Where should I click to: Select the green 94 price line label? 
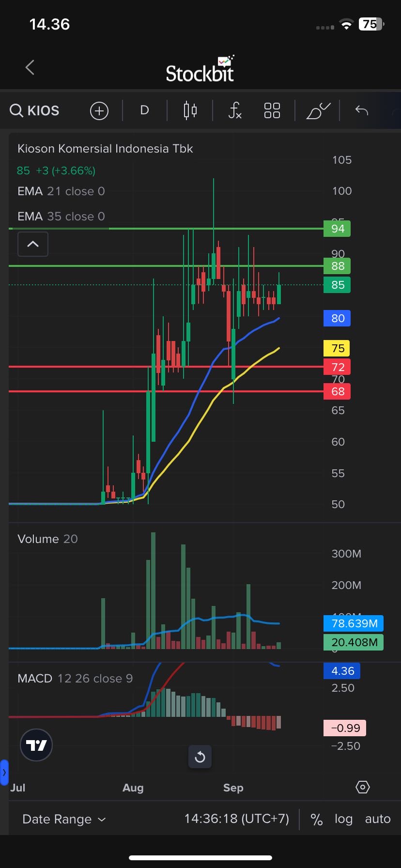[337, 229]
